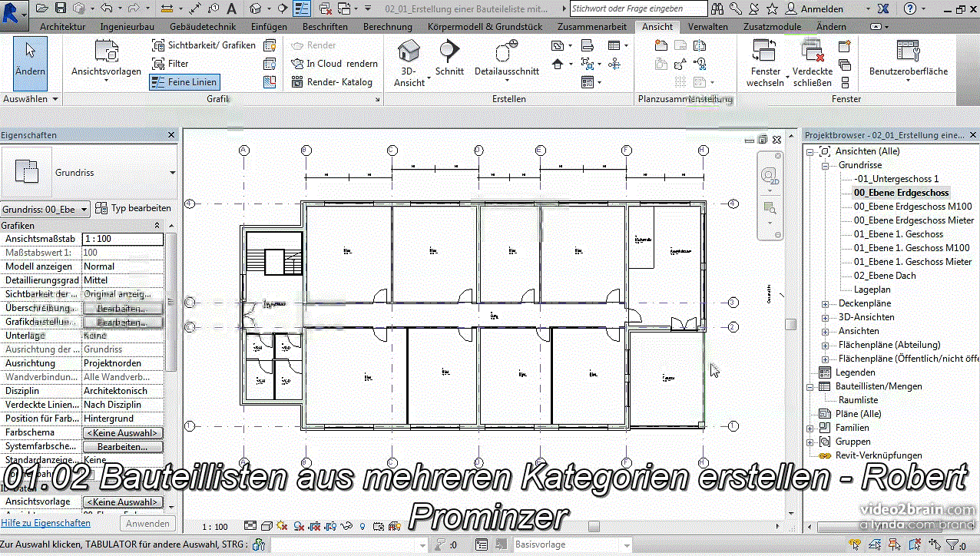Click the Farbschema <Keine Auswahl> button

coord(123,432)
